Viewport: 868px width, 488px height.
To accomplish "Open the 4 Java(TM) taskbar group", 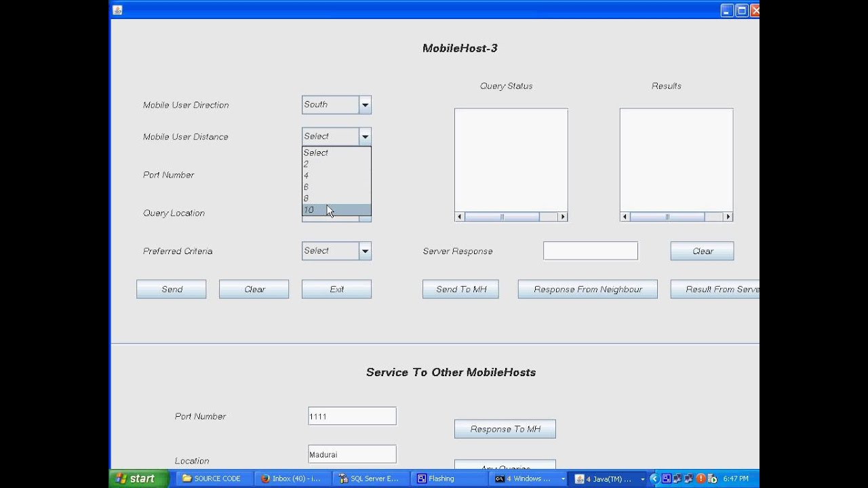I will [x=607, y=479].
